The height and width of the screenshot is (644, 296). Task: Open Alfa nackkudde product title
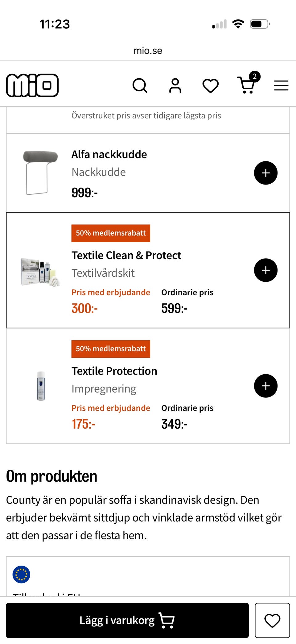[109, 154]
